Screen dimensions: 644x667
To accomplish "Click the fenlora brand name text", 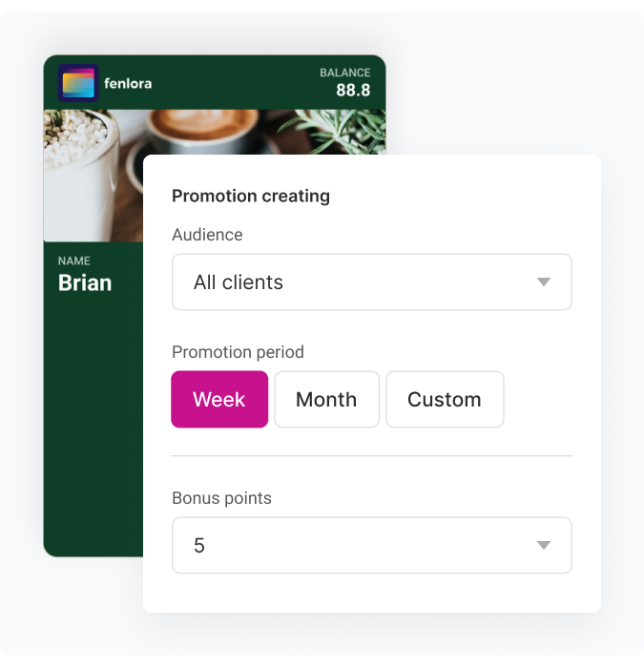I will (128, 83).
